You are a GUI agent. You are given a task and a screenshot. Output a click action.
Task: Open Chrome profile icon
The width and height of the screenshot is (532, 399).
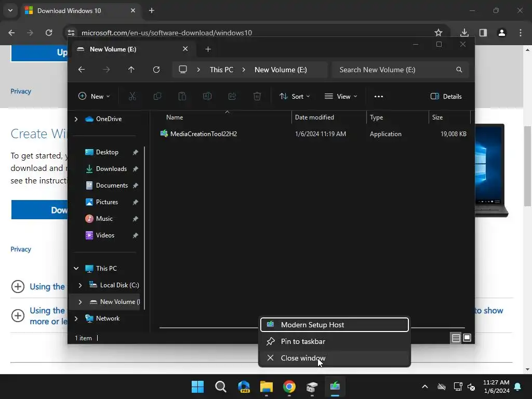click(502, 33)
